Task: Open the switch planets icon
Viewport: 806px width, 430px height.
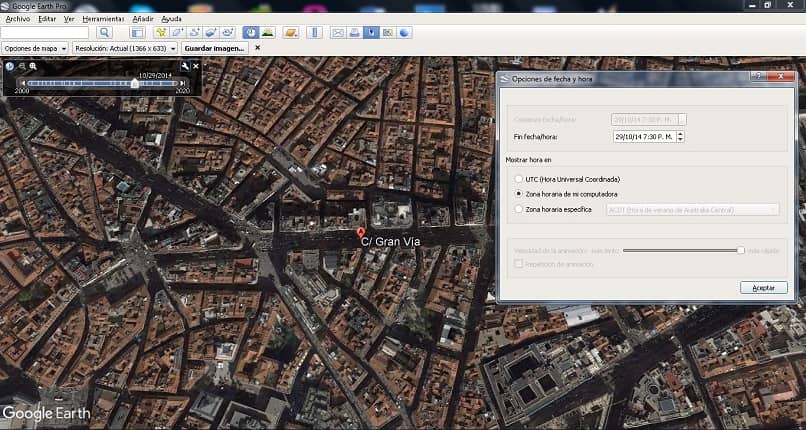Action: (291, 33)
